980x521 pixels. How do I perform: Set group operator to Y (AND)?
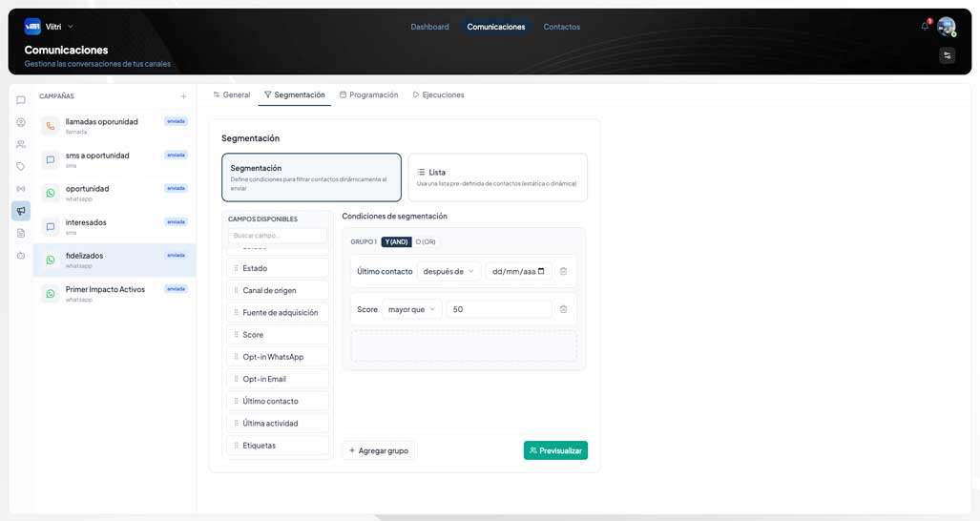coord(396,241)
